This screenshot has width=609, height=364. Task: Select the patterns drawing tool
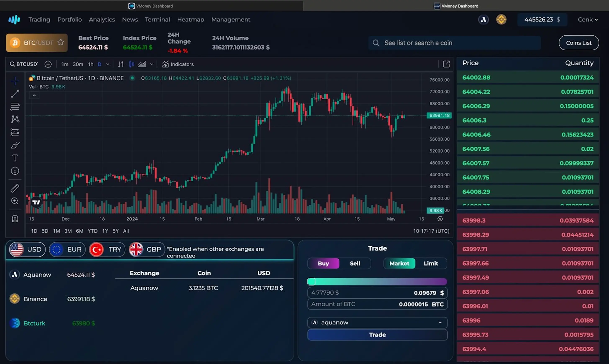15,119
